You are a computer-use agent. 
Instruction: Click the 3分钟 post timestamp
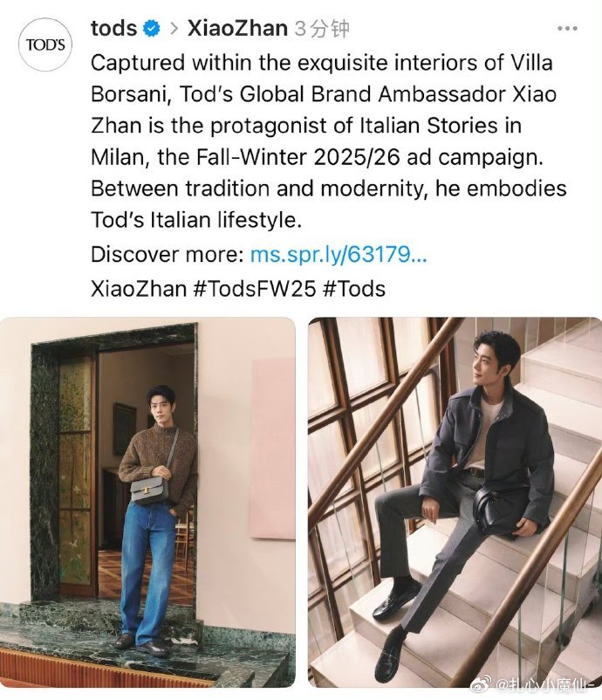(322, 29)
